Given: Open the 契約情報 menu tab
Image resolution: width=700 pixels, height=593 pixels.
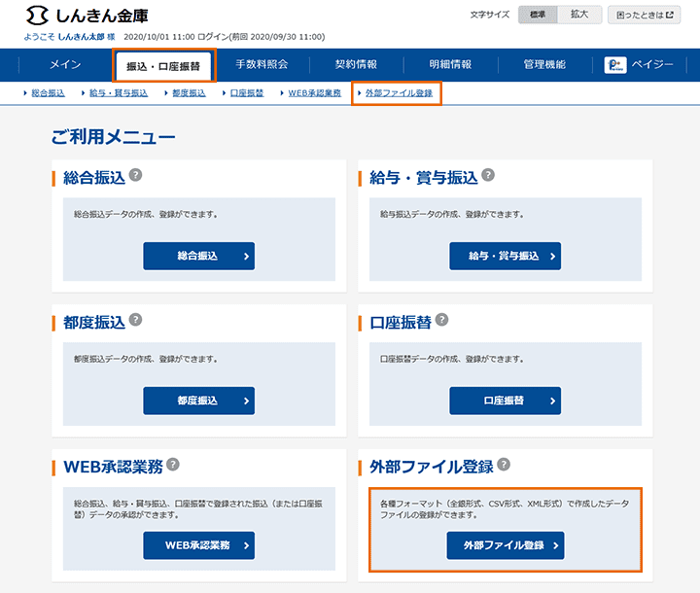Looking at the screenshot, I should click(356, 65).
